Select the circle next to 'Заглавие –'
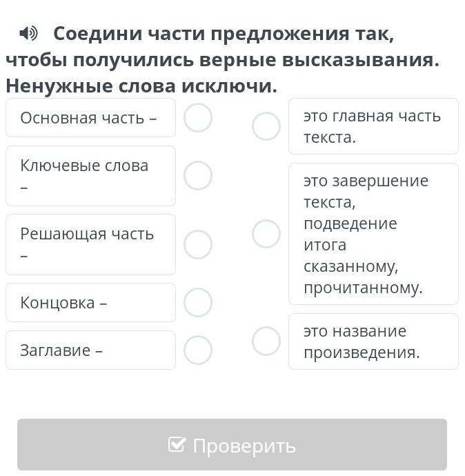Viewport: 465px width, 476px height. pos(198,350)
